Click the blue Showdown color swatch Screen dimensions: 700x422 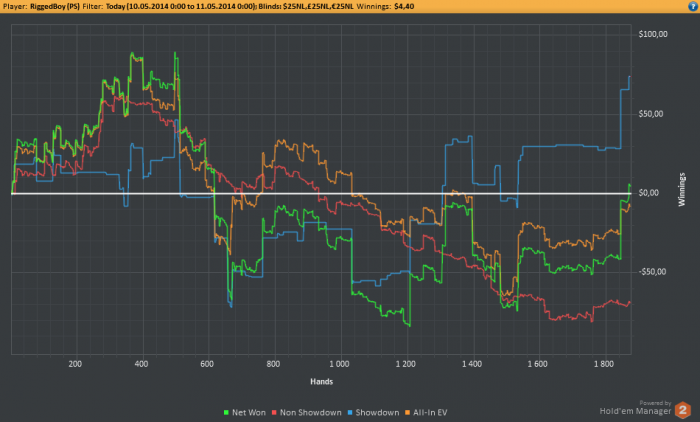pos(350,413)
